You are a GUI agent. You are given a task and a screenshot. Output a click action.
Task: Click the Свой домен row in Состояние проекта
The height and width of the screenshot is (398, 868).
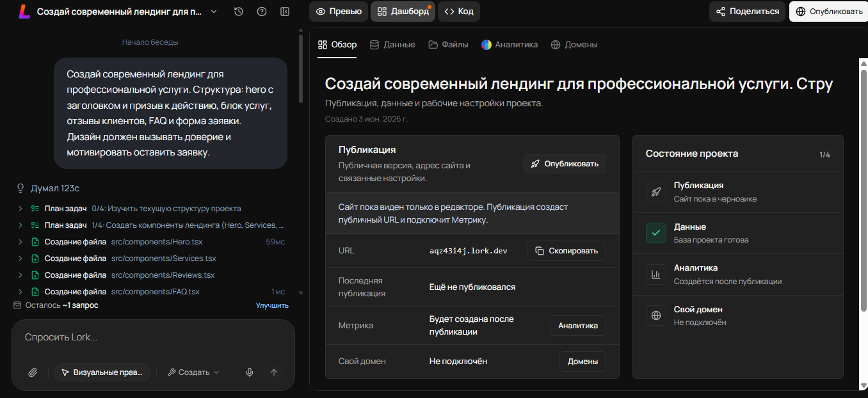coord(737,316)
